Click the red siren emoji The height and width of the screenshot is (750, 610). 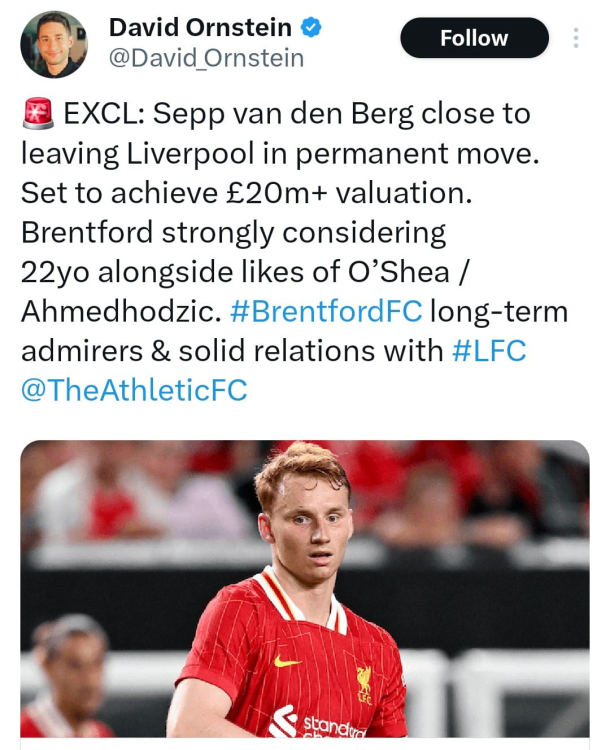pos(37,116)
